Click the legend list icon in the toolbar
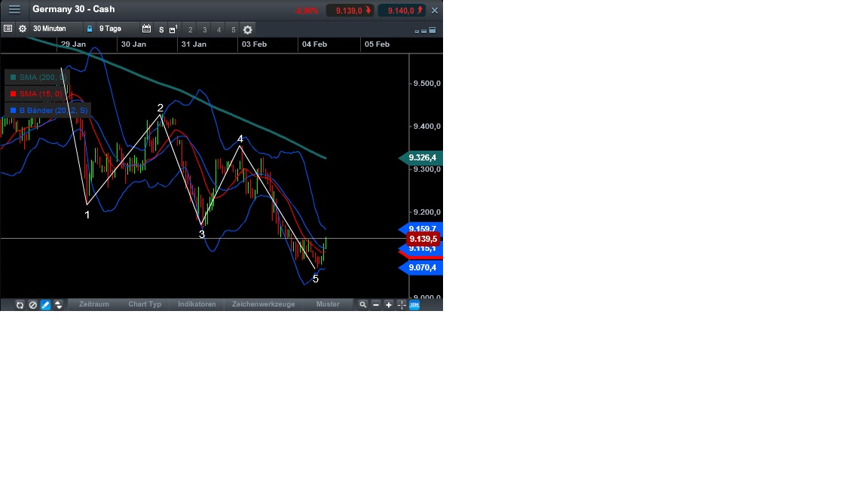Viewport: 868px width, 488px height. (8, 29)
